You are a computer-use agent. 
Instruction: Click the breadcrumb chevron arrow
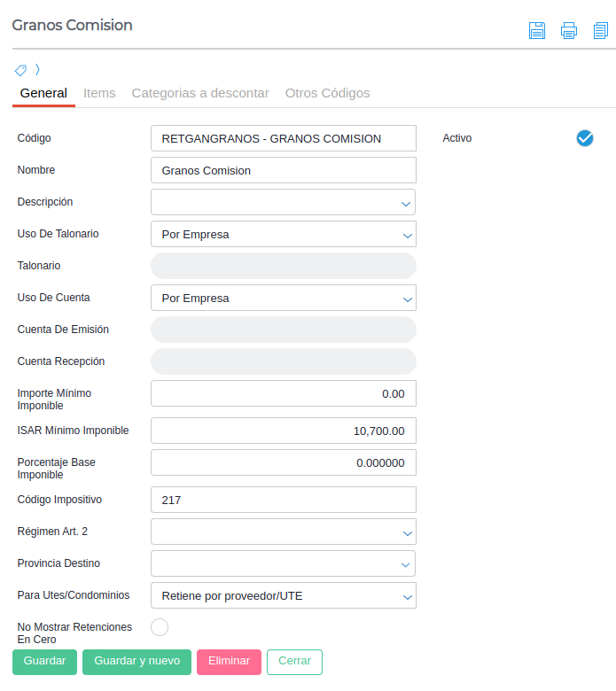37,70
